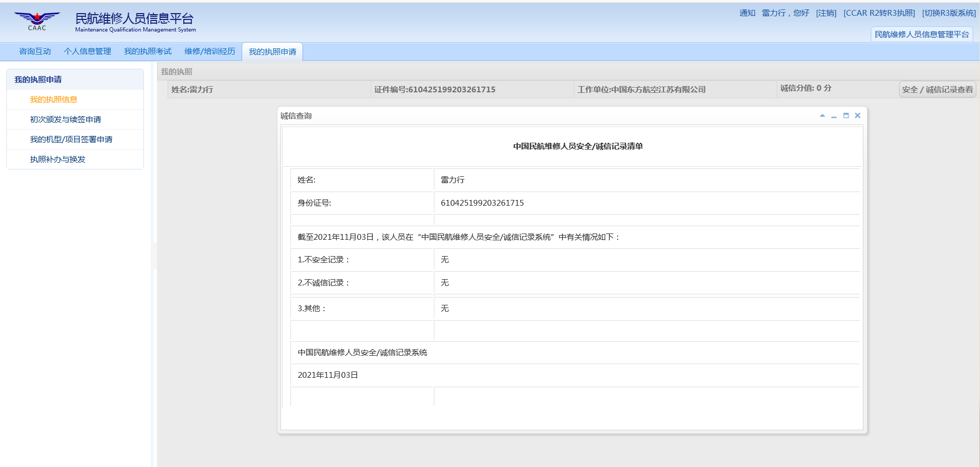Close the 诚信查询 dialog

[858, 115]
